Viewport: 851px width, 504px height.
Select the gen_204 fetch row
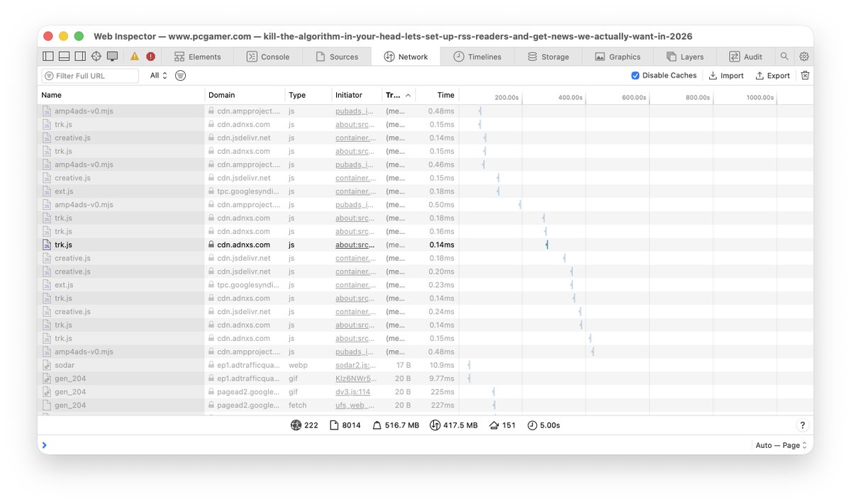pos(425,405)
